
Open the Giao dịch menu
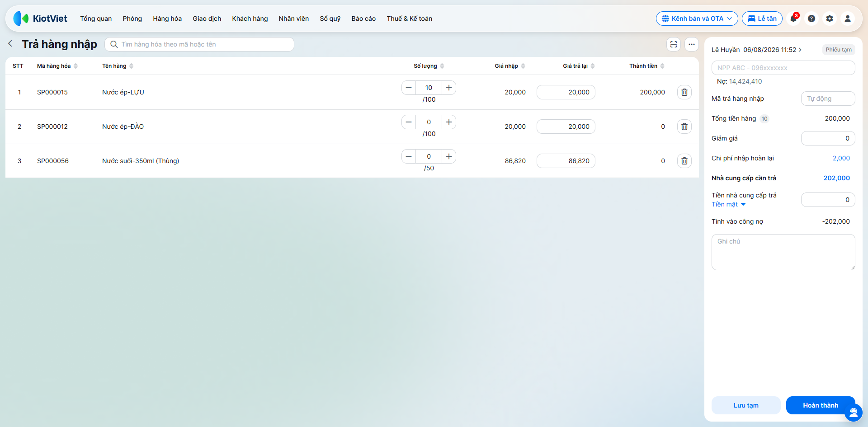point(207,19)
